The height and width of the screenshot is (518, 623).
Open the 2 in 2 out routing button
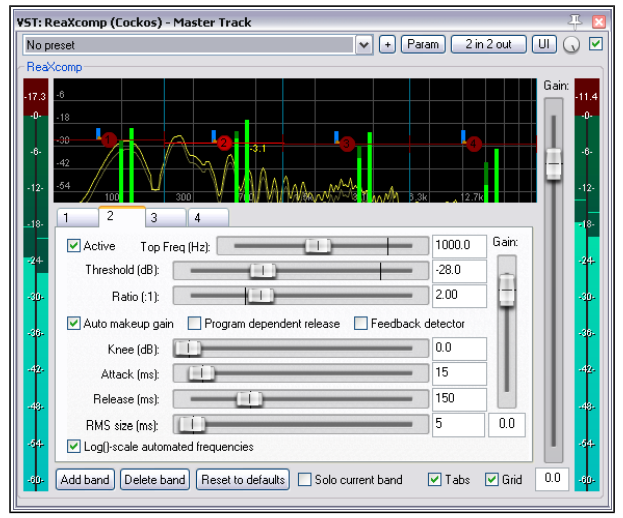(x=489, y=44)
